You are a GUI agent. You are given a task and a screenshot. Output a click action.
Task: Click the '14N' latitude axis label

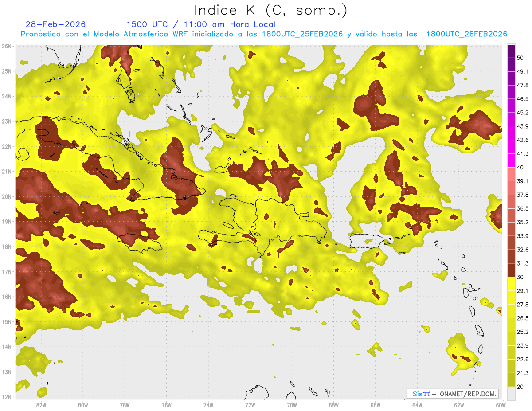point(7,347)
